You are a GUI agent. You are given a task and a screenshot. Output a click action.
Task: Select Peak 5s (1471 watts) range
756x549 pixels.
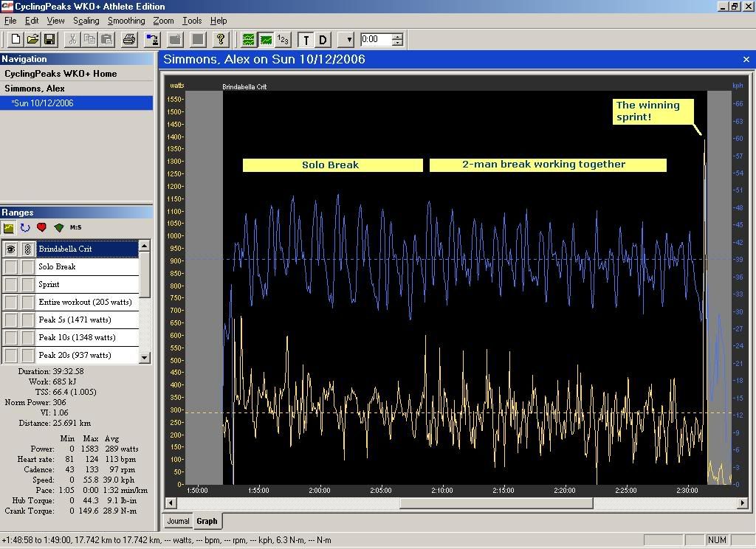pyautogui.click(x=87, y=320)
